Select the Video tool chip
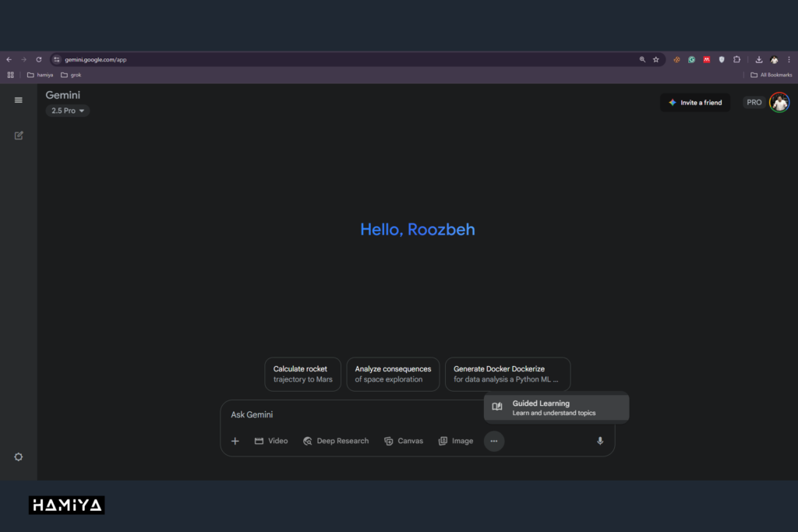 [271, 441]
